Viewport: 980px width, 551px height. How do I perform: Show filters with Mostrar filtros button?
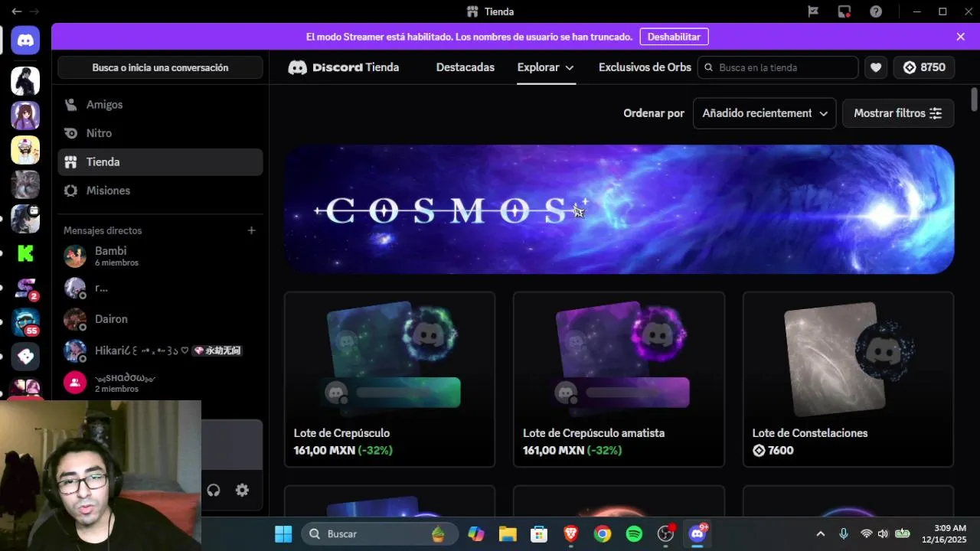pyautogui.click(x=898, y=113)
